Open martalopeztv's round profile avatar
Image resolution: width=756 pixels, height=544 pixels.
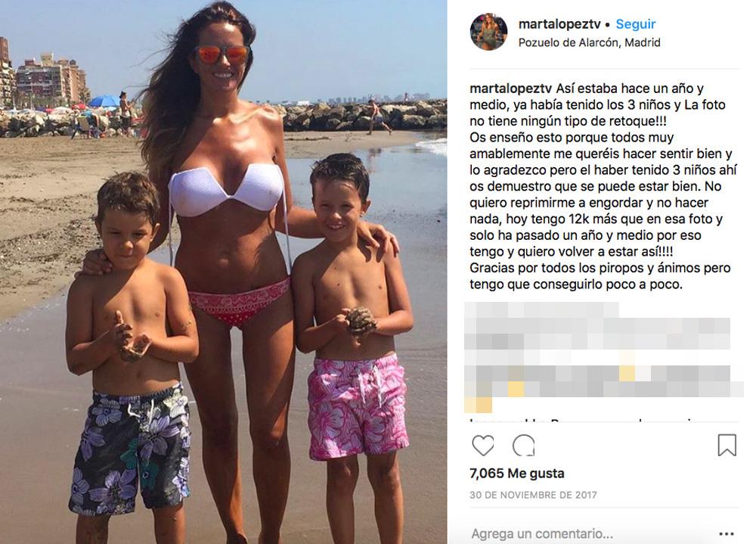pyautogui.click(x=489, y=32)
